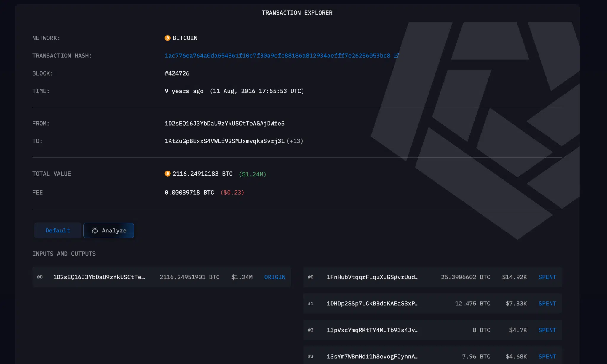Open output #2 address 13pVxcYmqRKtTY4MuTb93s4Jy…
607x364 pixels.
point(373,330)
